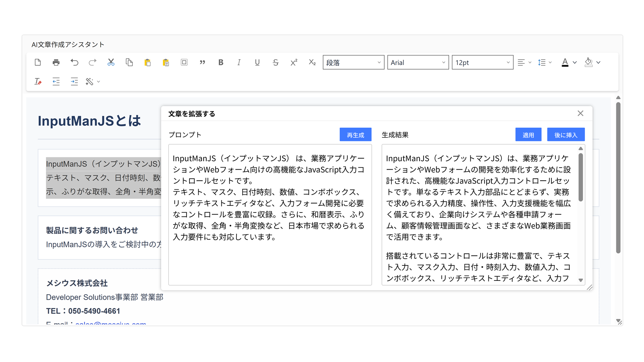Expand the line height options arrow
The height and width of the screenshot is (362, 644).
pyautogui.click(x=550, y=62)
